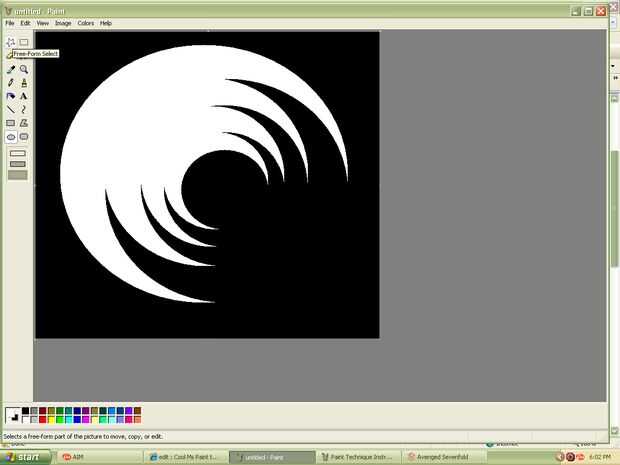The height and width of the screenshot is (465, 620).
Task: Maximize the Paint window
Action: point(588,11)
